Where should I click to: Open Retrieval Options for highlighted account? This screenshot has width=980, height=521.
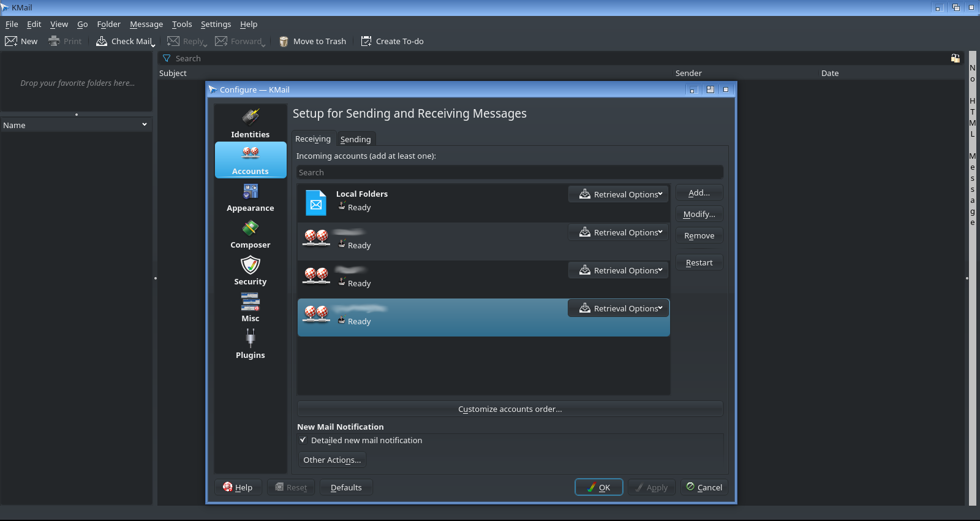tap(619, 308)
